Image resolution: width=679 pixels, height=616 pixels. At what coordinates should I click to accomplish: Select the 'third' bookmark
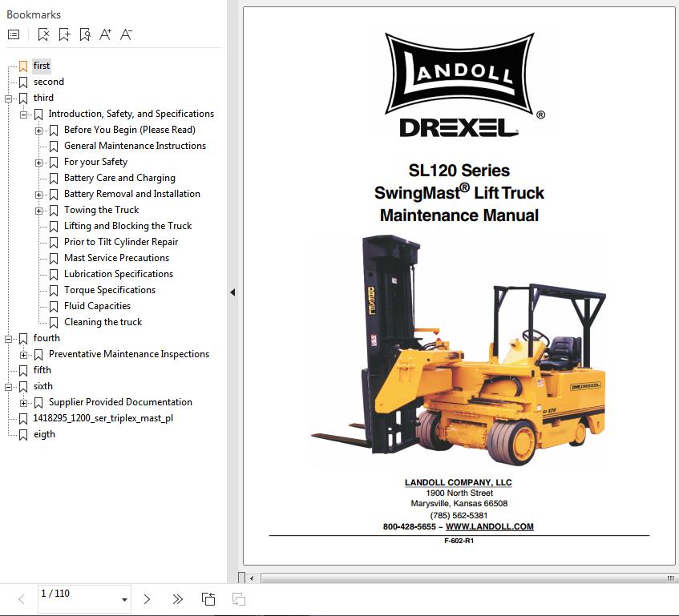click(x=43, y=98)
